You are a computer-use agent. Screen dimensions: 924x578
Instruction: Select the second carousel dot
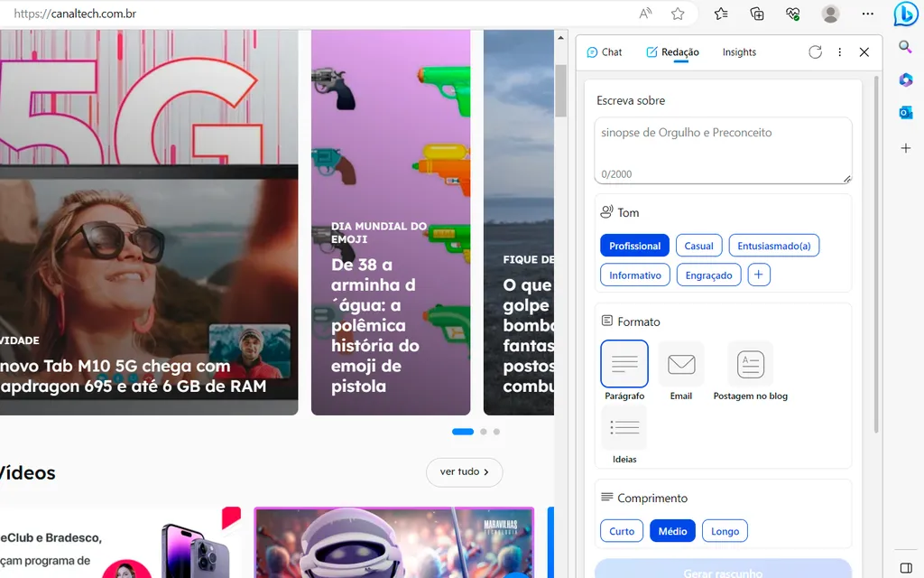click(483, 432)
